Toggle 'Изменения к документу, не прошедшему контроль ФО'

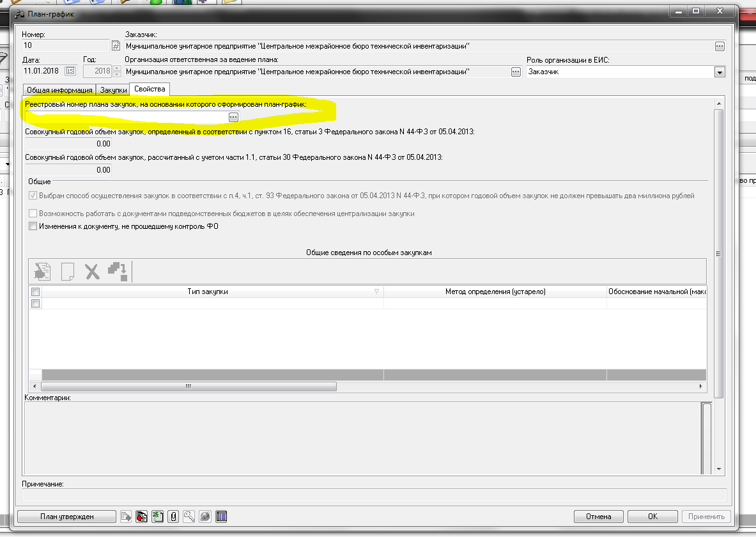[33, 226]
